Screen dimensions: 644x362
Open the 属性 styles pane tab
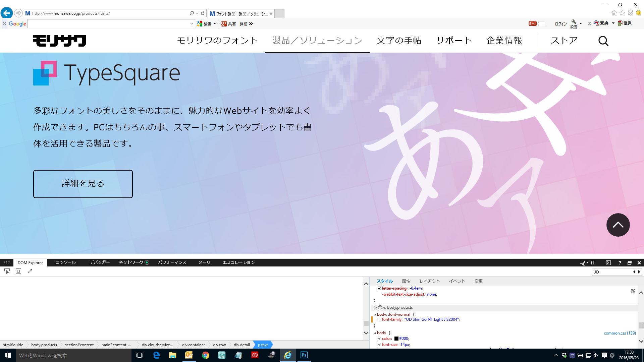(406, 281)
